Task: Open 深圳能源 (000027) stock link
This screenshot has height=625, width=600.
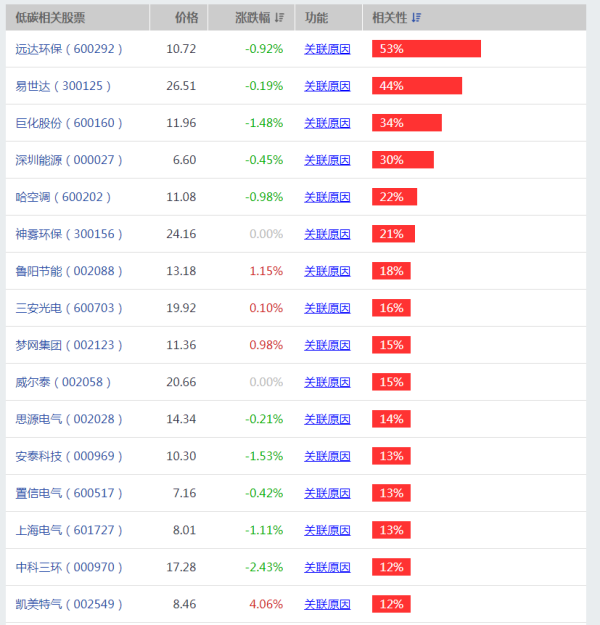Action: 69,160
